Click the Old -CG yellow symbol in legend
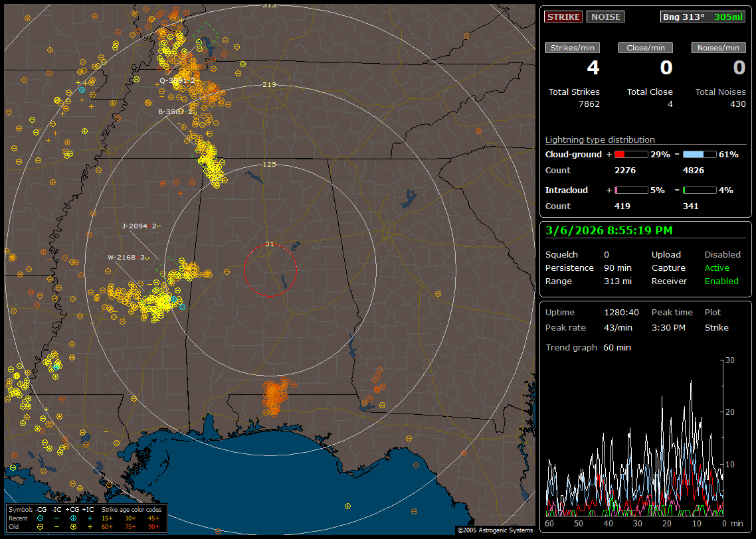Screen dimensions: 756x539 [40, 526]
